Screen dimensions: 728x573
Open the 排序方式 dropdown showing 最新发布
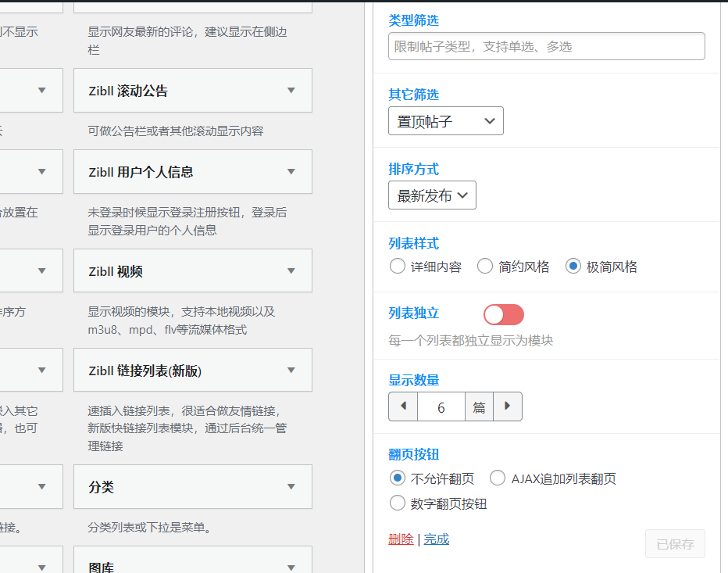(432, 195)
